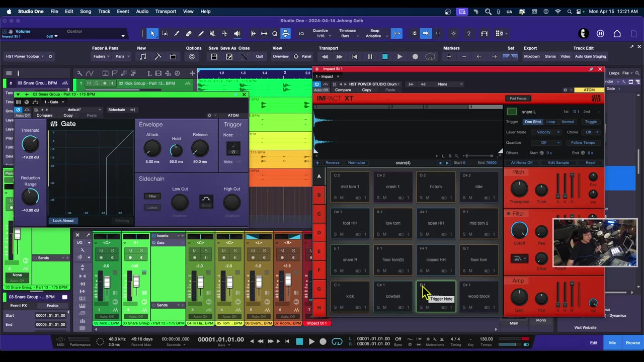Viewport: 644px width, 362px height.
Task: Click the Save As icon
Action: coord(229,56)
